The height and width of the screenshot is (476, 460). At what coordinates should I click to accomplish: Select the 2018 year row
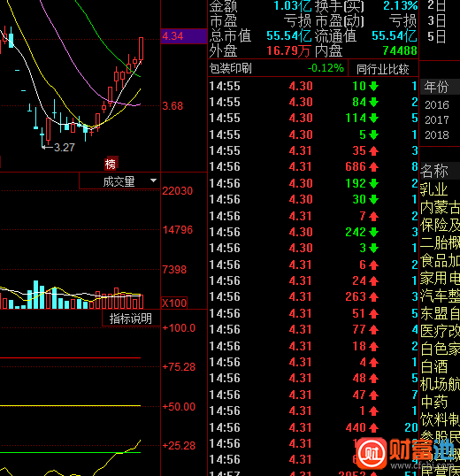[437, 134]
